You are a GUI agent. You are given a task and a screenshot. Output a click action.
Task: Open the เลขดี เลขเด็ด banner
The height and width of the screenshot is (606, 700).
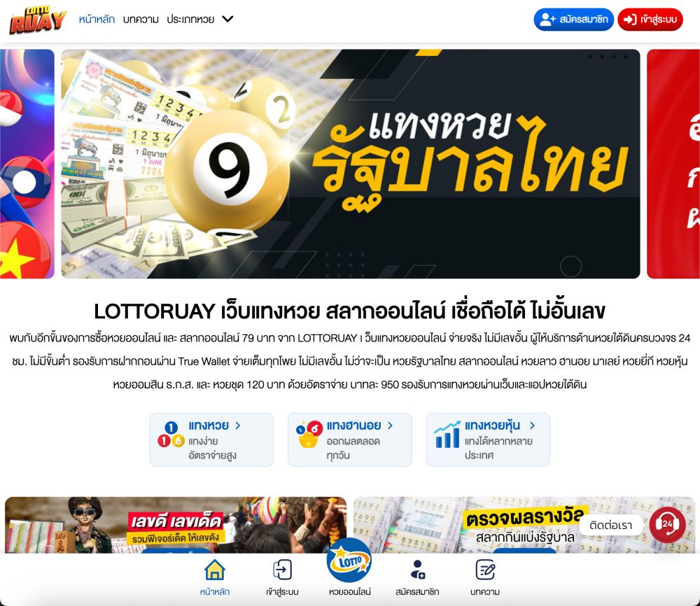click(x=176, y=526)
